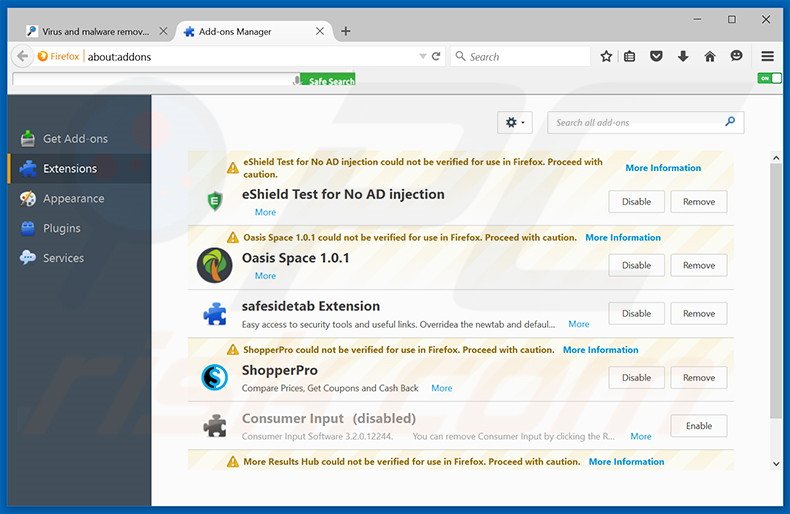
Task: Open the bookmarks list icon
Action: click(629, 56)
